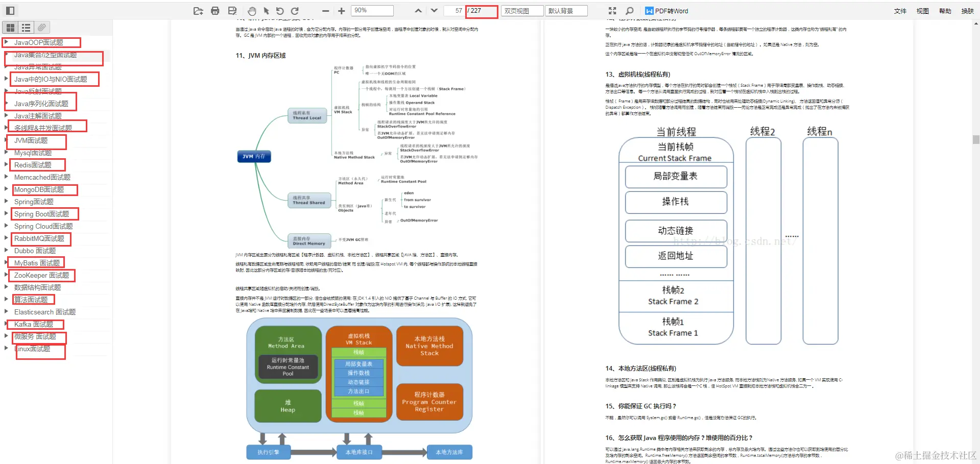Open the Print dialog
This screenshot has height=464, width=980.
[x=214, y=11]
